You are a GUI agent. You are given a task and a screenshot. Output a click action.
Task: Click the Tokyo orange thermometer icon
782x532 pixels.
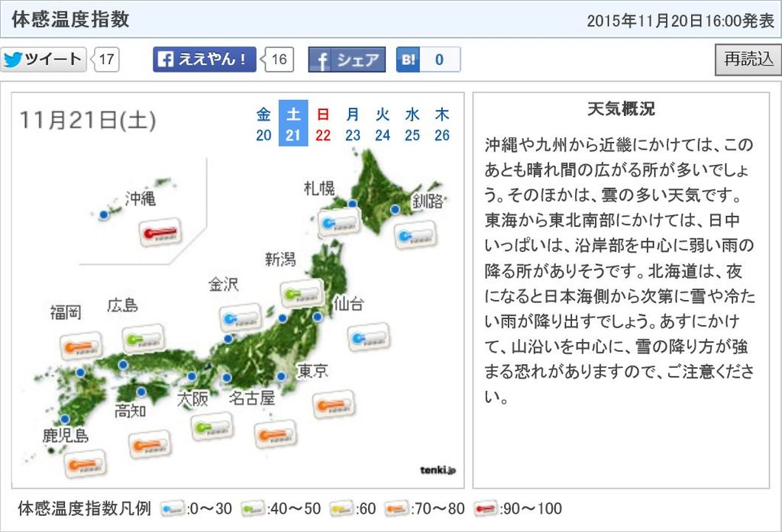334,404
